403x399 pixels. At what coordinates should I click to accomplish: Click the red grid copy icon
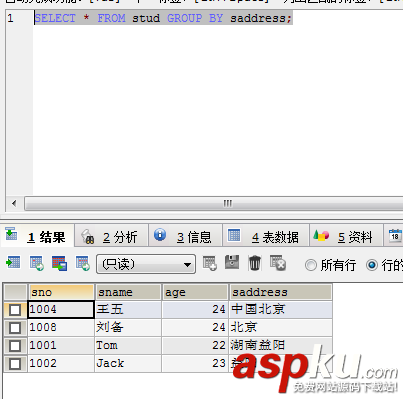[x=60, y=263]
